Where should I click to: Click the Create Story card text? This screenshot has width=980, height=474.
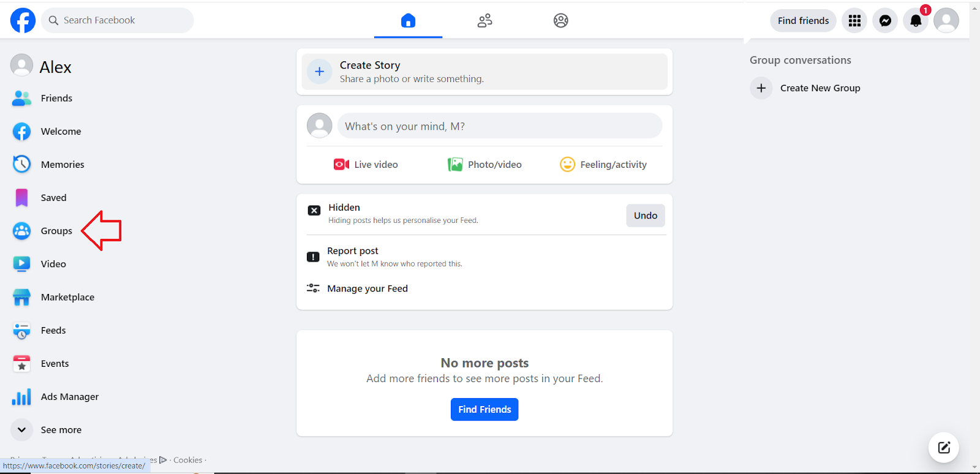point(412,72)
